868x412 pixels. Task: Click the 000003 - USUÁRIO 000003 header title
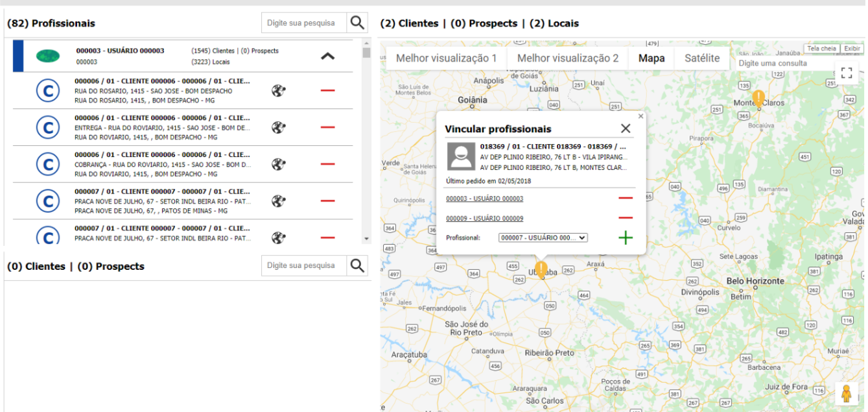(x=120, y=51)
